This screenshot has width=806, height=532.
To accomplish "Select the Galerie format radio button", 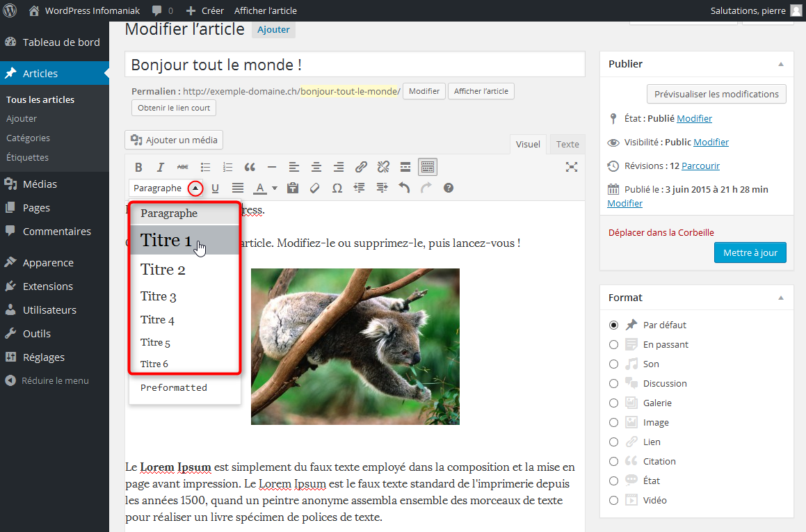I will pyautogui.click(x=613, y=403).
